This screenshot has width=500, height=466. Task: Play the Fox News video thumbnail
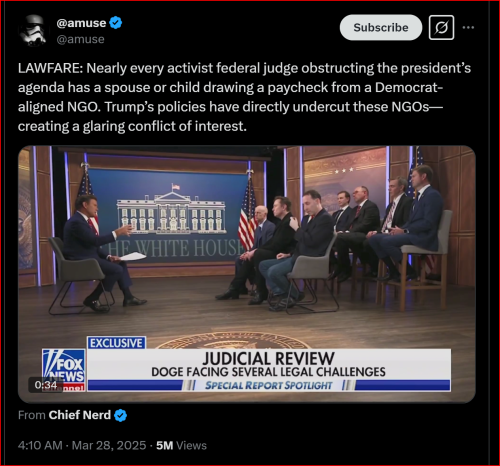tap(247, 274)
